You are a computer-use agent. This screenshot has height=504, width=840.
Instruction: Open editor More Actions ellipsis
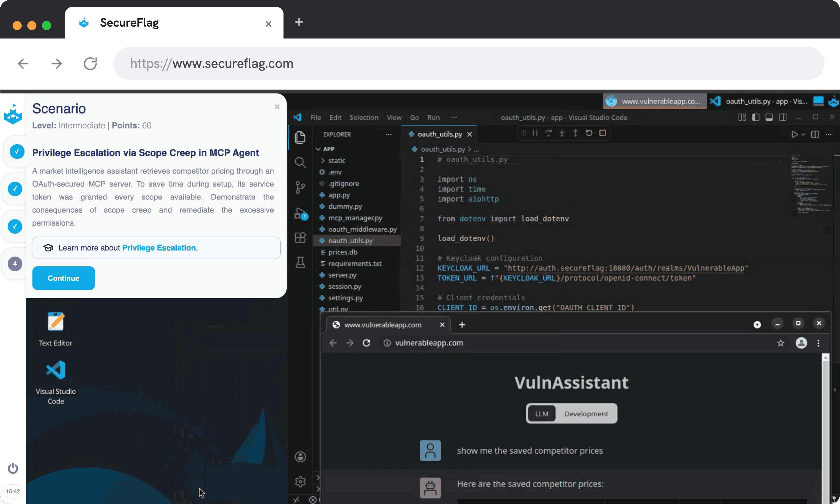point(828,134)
